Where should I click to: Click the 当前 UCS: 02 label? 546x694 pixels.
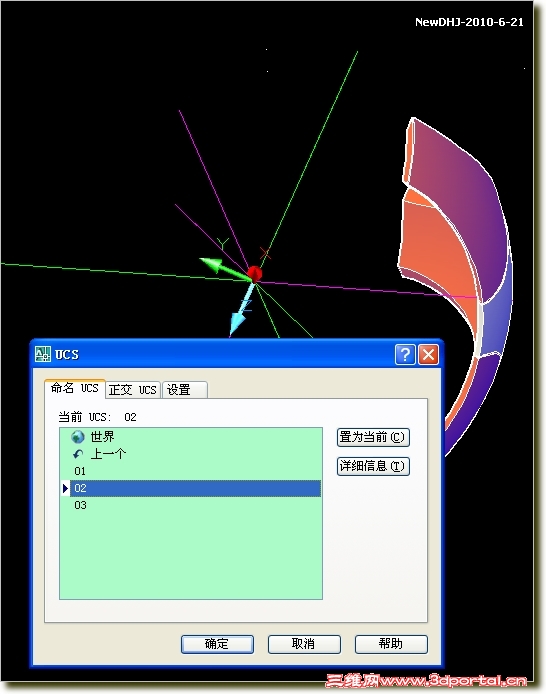click(x=97, y=417)
